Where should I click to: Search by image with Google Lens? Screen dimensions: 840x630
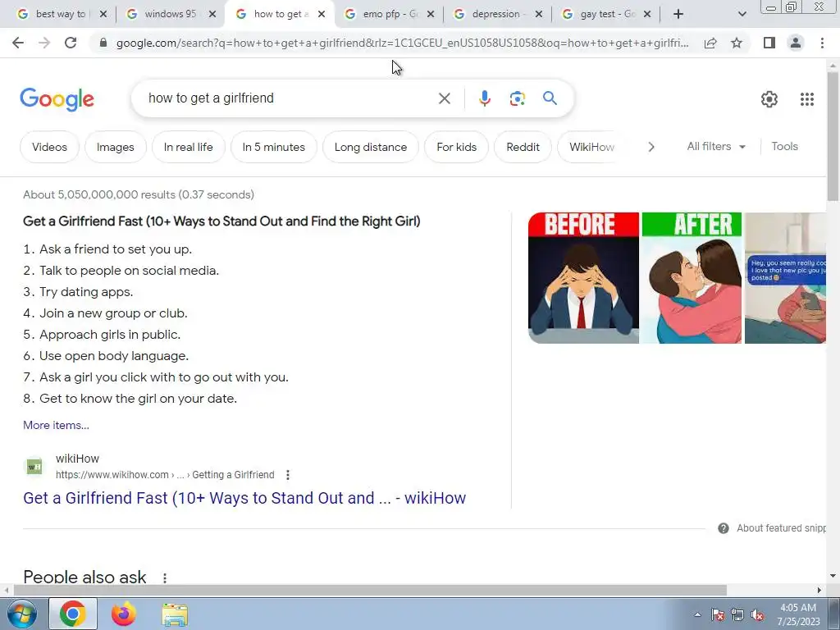517,98
